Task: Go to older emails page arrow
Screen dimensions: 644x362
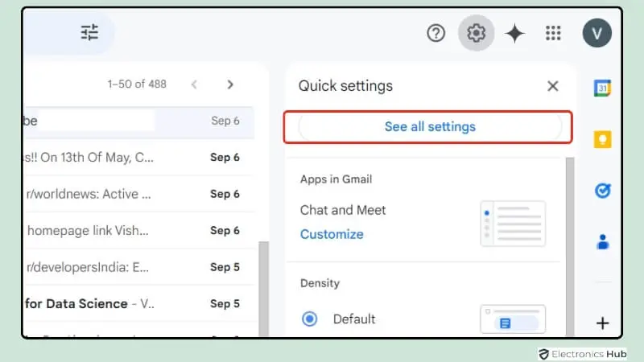Action: point(230,84)
